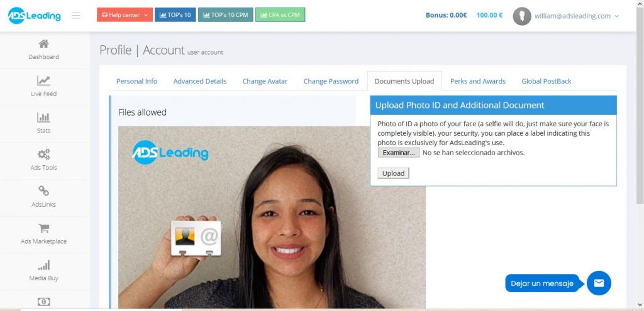The image size is (644, 311).
Task: Open the TOP's 10 CPM button
Action: click(x=226, y=15)
